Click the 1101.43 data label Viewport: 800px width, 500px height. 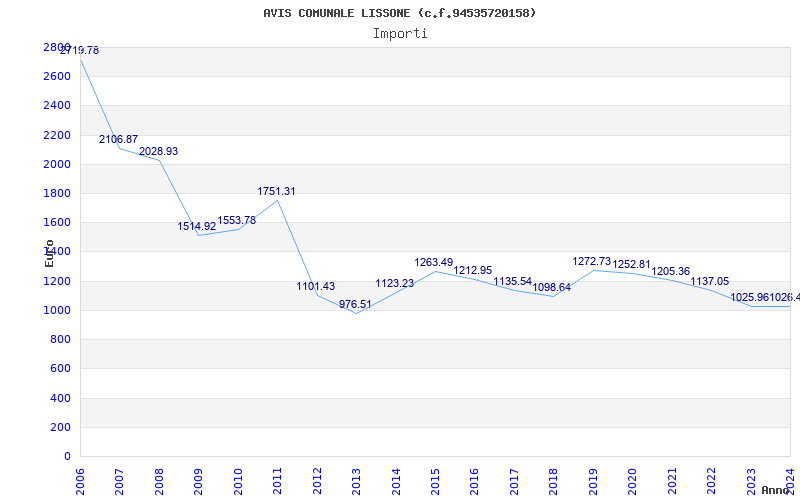[315, 287]
